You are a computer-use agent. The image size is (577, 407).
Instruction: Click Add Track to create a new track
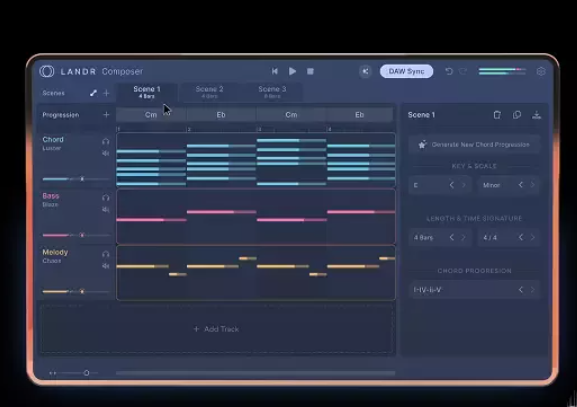pos(216,329)
